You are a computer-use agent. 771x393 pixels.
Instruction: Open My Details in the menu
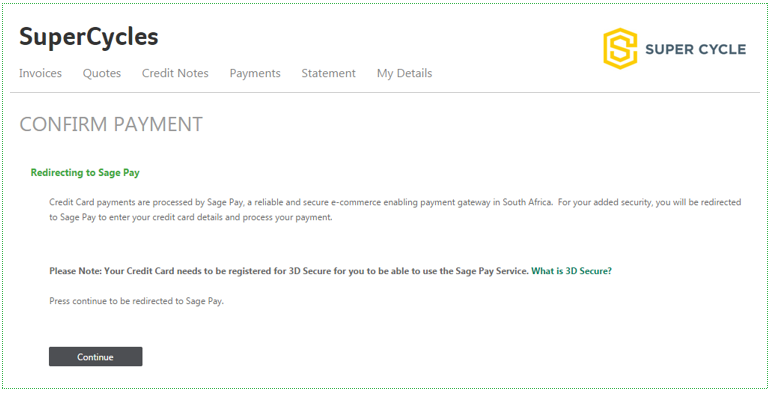[404, 73]
